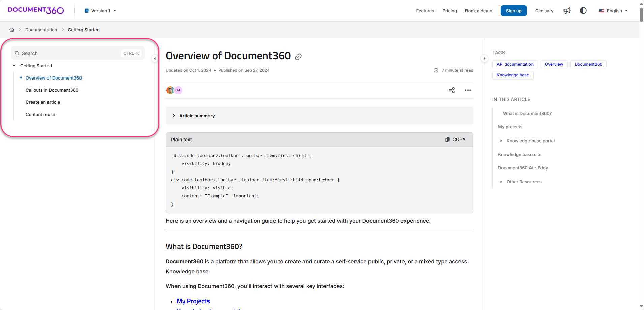
Task: Select the Overview tag
Action: tap(554, 64)
